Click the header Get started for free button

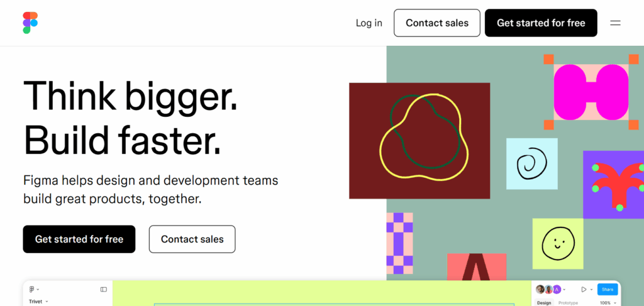coord(541,23)
